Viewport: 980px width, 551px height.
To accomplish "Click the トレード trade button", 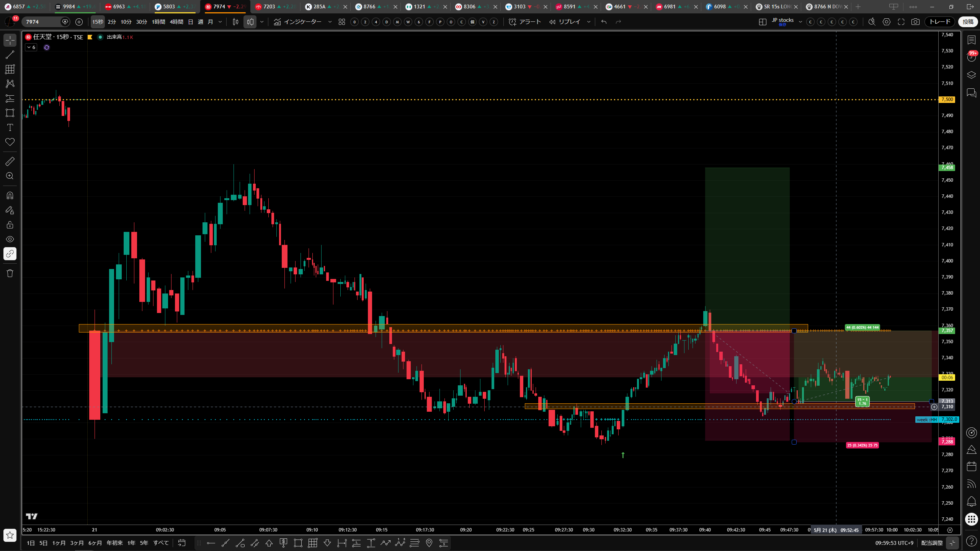I will 940,22.
